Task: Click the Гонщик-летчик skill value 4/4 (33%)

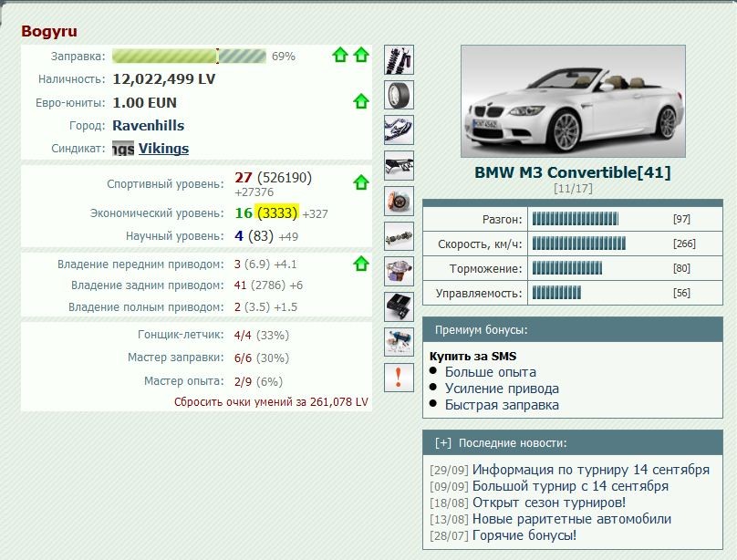Action: tap(262, 335)
